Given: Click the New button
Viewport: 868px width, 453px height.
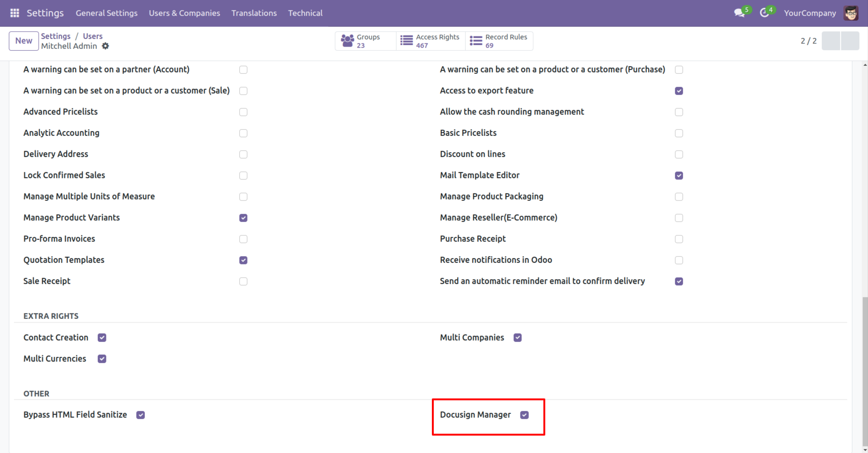Looking at the screenshot, I should (24, 41).
